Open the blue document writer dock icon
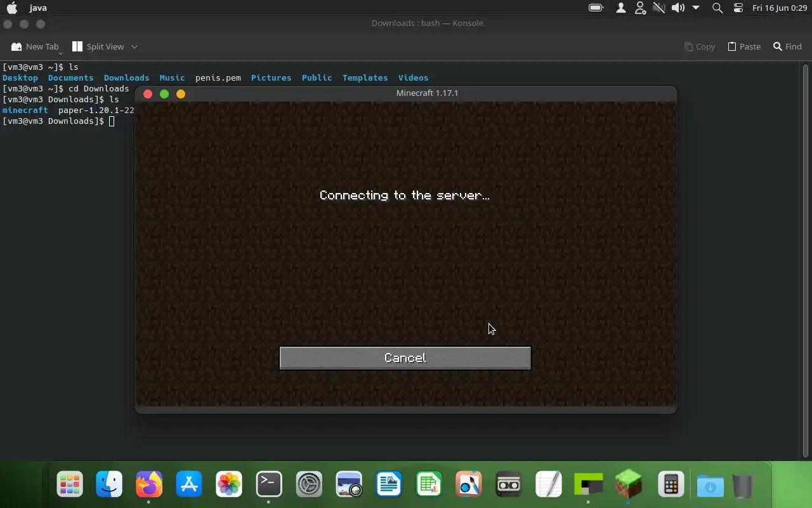The image size is (812, 508). 389,485
